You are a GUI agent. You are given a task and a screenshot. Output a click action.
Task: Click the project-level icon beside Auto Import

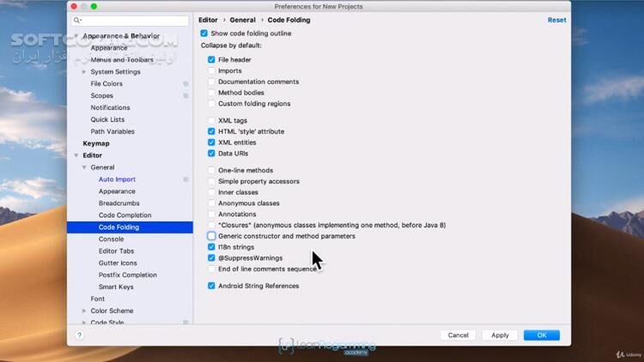(x=185, y=179)
